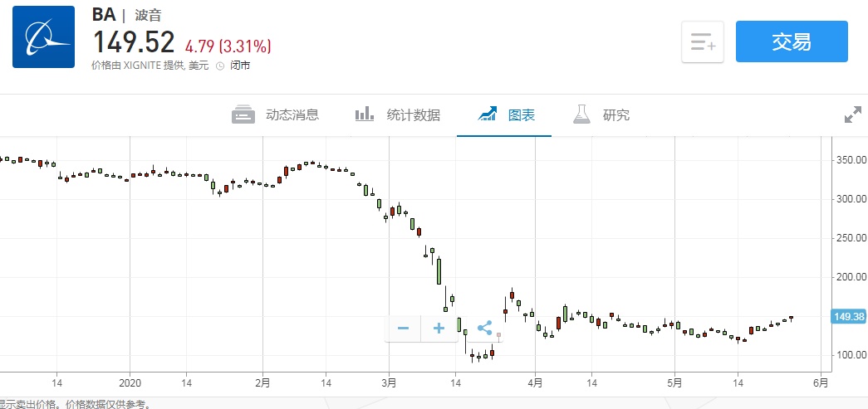The image size is (868, 409).
Task: Click the BA ticker symbol
Action: 103,15
